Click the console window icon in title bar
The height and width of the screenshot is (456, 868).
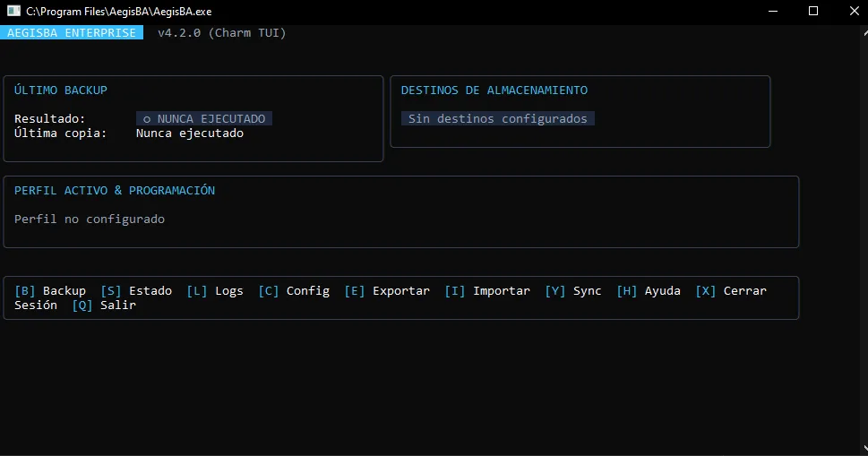[13, 11]
